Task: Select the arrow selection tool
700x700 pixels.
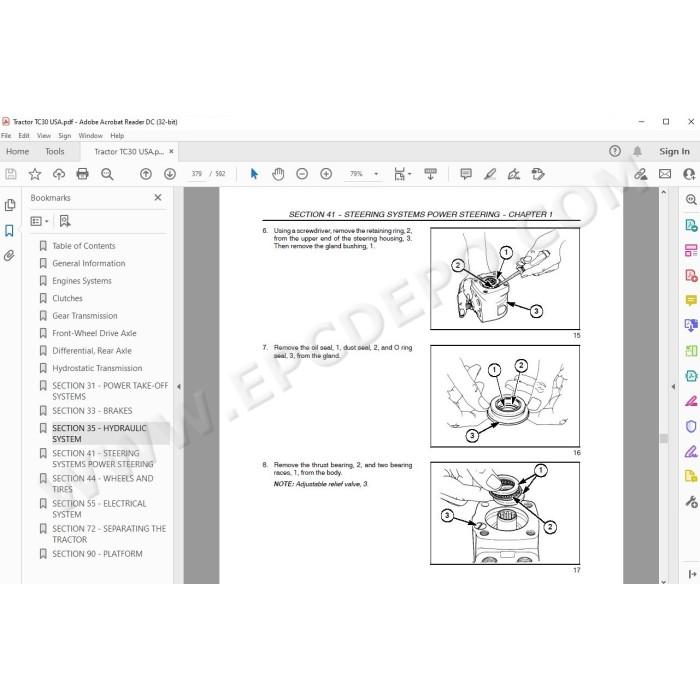Action: point(254,174)
